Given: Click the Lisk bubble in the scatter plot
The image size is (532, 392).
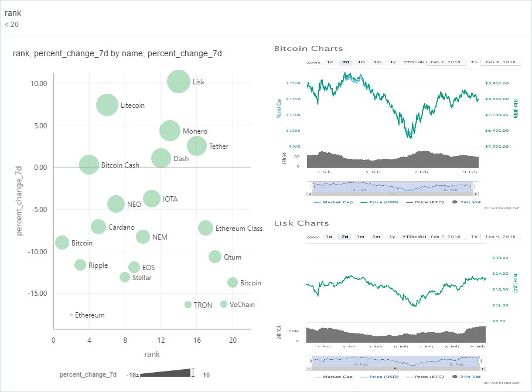Looking at the screenshot, I should pos(178,81).
